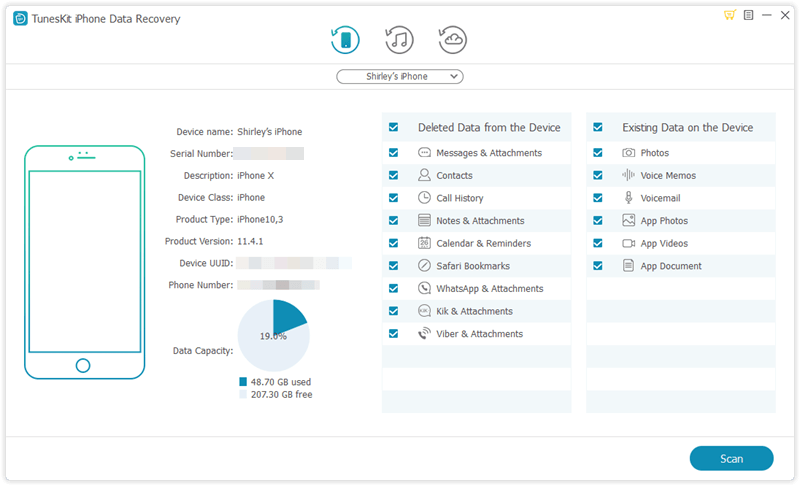Click the Scan button
This screenshot has width=800, height=486.
click(731, 459)
